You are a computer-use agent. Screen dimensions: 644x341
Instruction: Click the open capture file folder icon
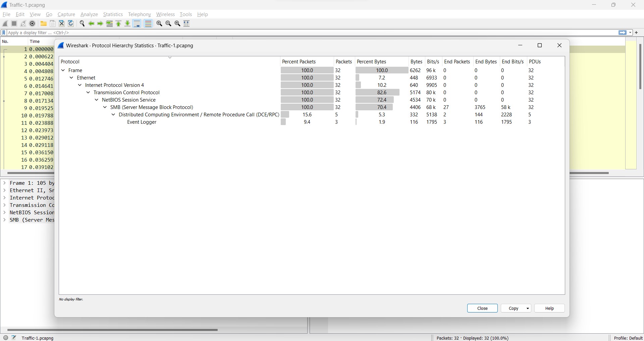pos(44,23)
